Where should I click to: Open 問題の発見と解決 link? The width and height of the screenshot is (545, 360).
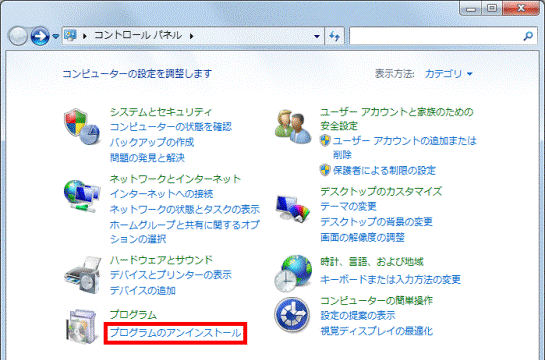tap(147, 157)
